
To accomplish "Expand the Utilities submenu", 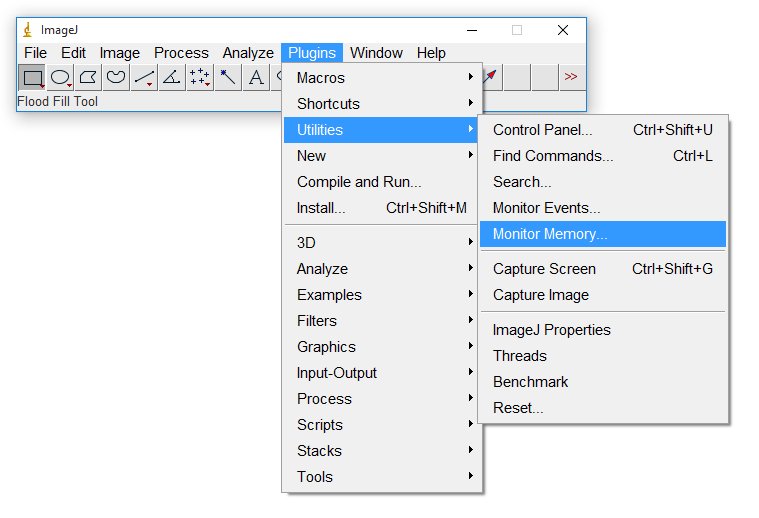I will click(382, 130).
